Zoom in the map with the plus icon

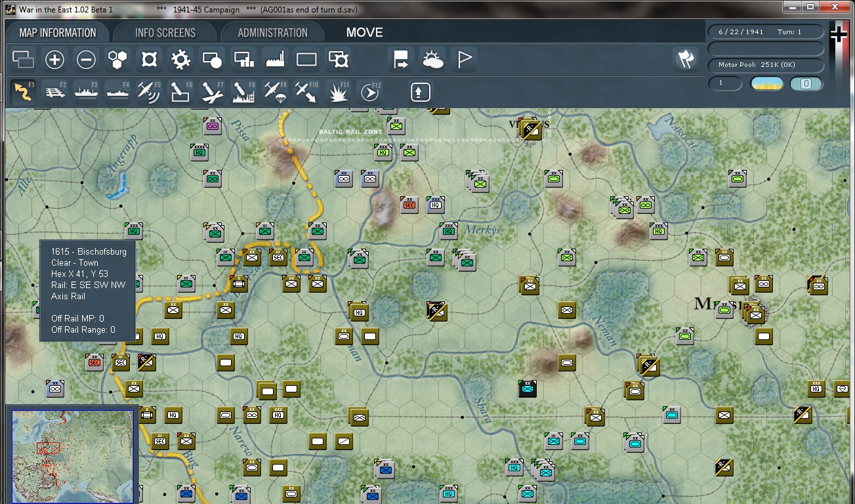54,60
